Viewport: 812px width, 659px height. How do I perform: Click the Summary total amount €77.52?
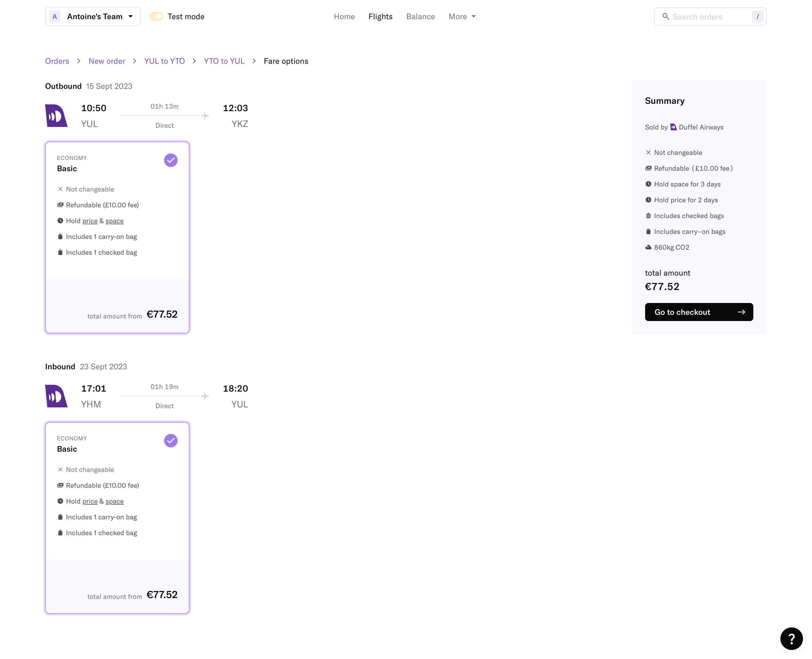662,287
